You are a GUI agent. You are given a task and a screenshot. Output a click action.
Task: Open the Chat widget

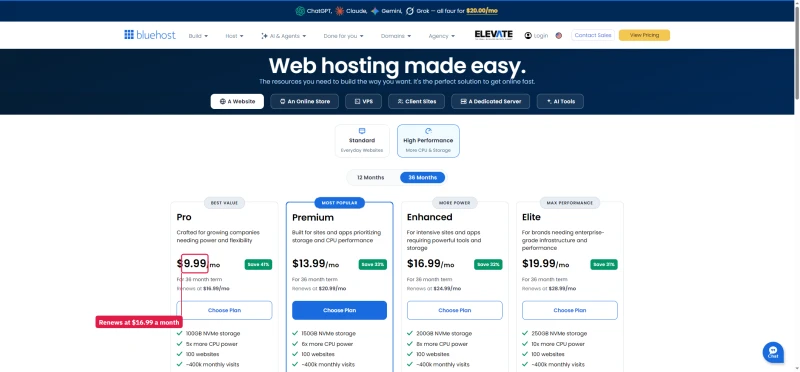773,352
